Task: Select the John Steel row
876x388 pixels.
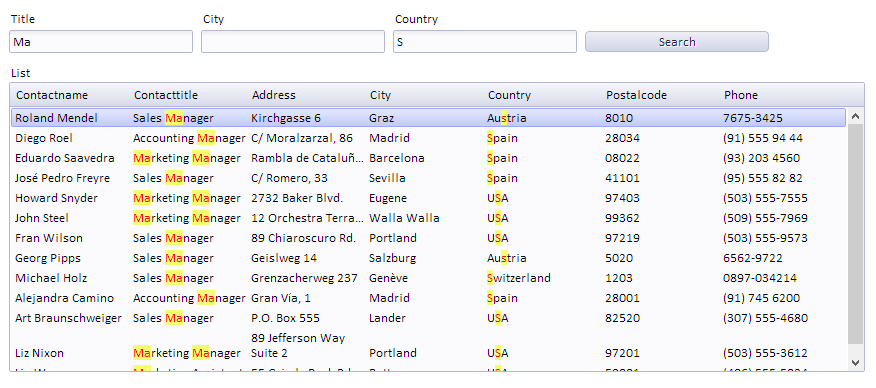Action: (428, 218)
